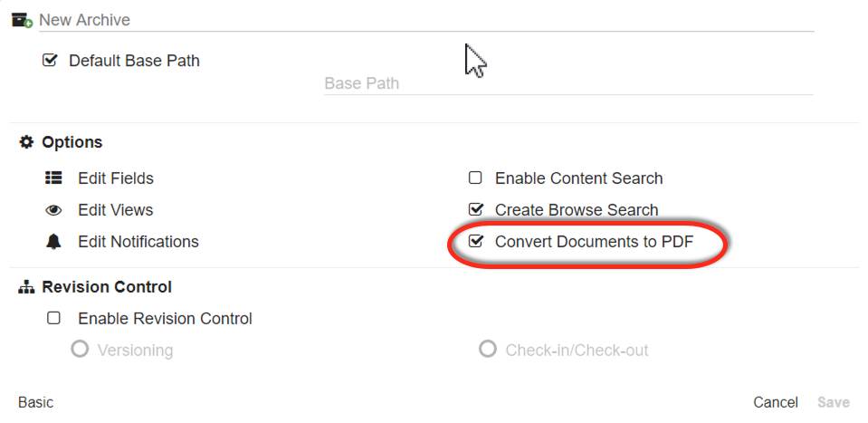Click the New Archive name field
This screenshot has width=868, height=423.
coord(425,20)
